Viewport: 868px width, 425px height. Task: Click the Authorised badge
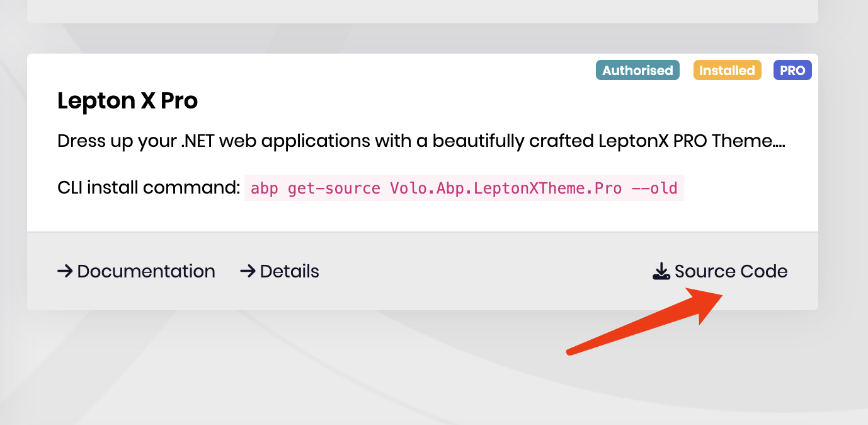click(x=637, y=71)
